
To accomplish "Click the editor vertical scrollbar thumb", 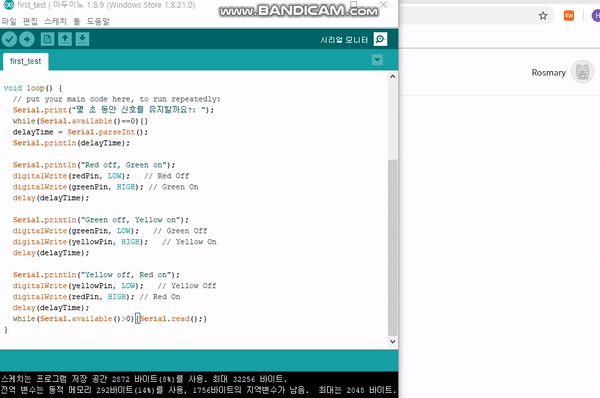I will click(x=392, y=247).
